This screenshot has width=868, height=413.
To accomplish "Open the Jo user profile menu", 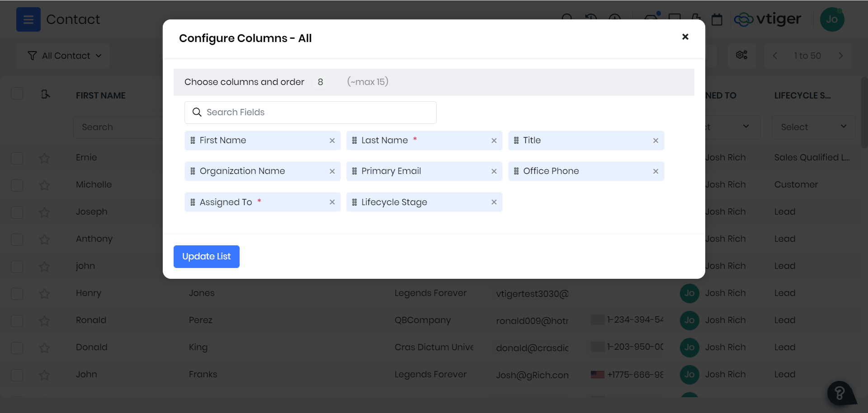I will (x=832, y=19).
